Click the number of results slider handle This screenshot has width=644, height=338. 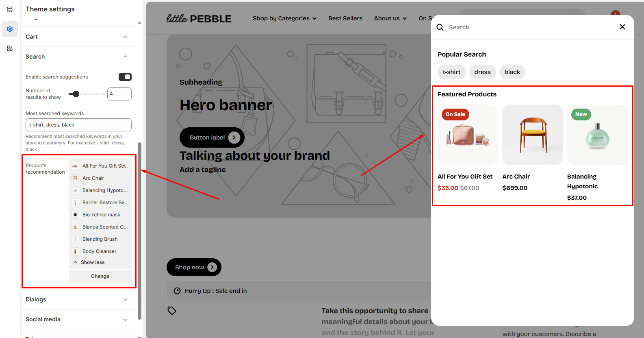point(76,94)
